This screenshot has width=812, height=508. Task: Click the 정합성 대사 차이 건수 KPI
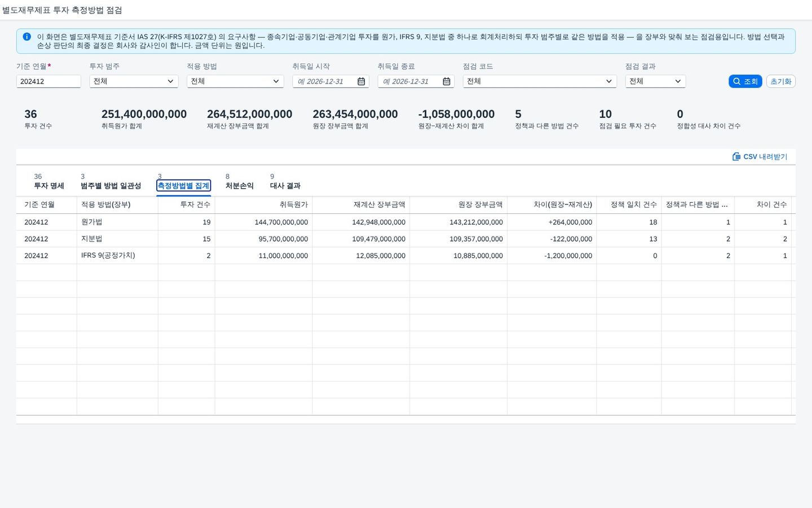(x=709, y=119)
